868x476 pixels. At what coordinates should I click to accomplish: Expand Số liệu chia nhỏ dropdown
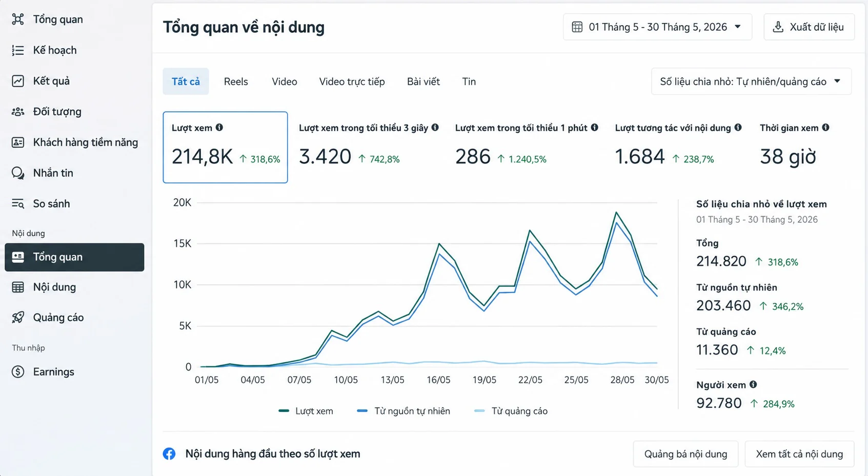pyautogui.click(x=751, y=81)
